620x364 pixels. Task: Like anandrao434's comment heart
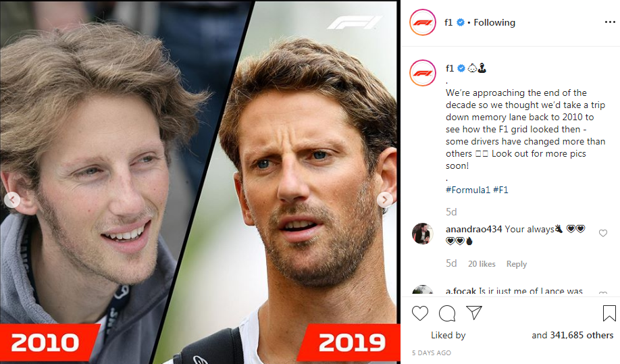602,233
